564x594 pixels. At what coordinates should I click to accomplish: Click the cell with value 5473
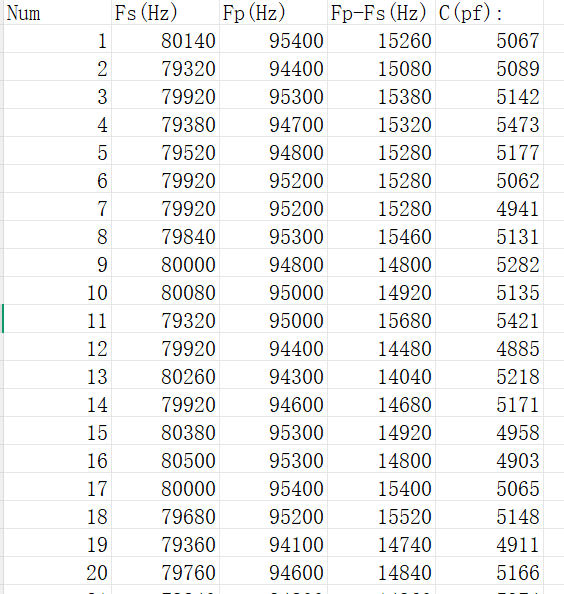pyautogui.click(x=489, y=123)
